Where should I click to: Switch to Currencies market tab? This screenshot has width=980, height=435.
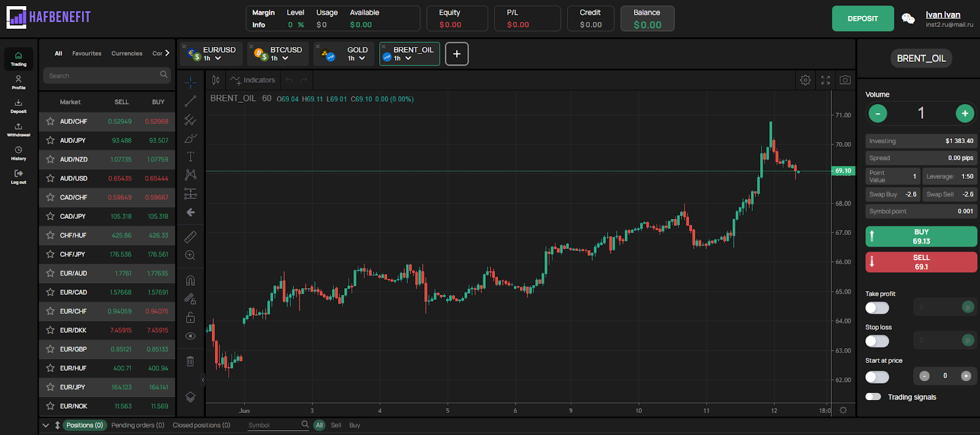127,54
